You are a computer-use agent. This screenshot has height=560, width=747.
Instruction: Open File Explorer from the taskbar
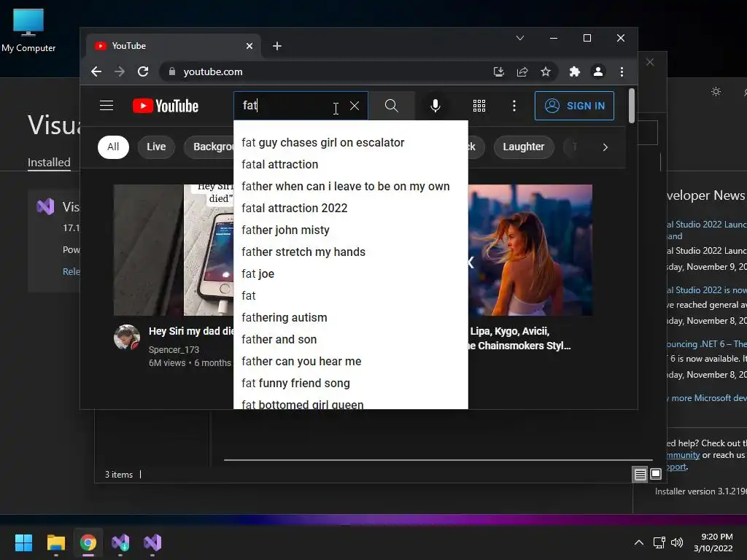point(55,542)
